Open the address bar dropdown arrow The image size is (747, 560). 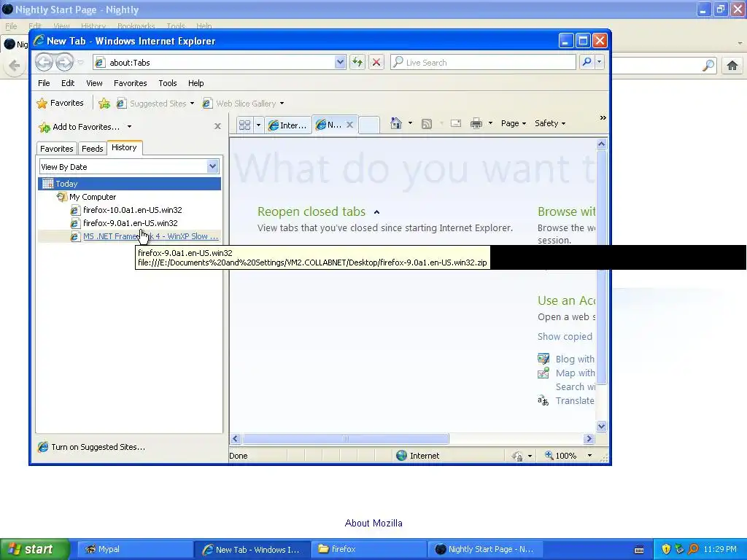[340, 62]
